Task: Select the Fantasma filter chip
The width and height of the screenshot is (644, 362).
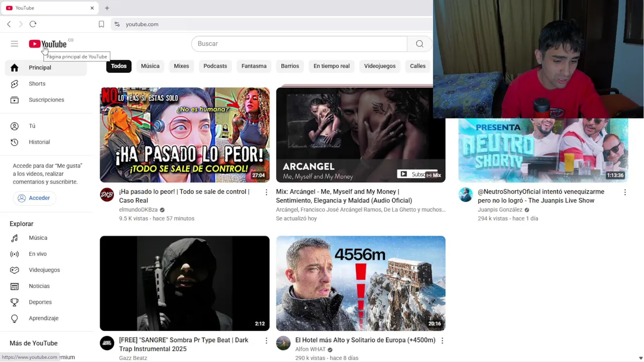Action: tap(254, 66)
